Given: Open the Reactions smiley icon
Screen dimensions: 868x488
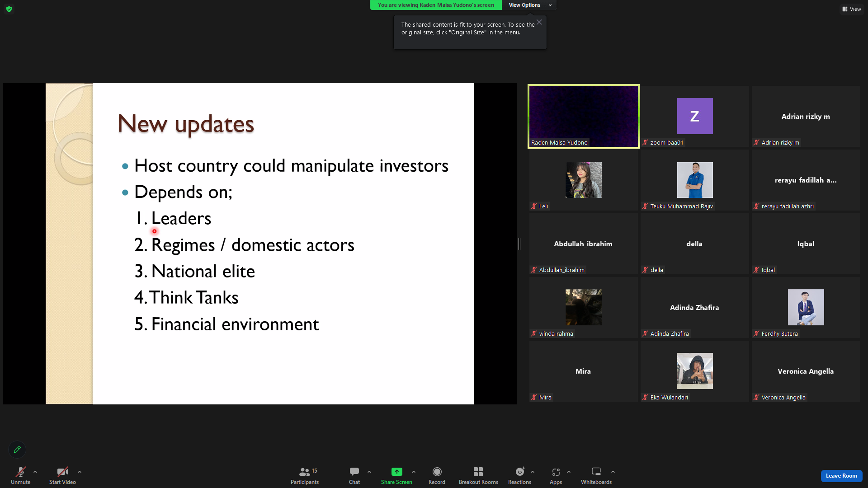Looking at the screenshot, I should click(x=520, y=472).
